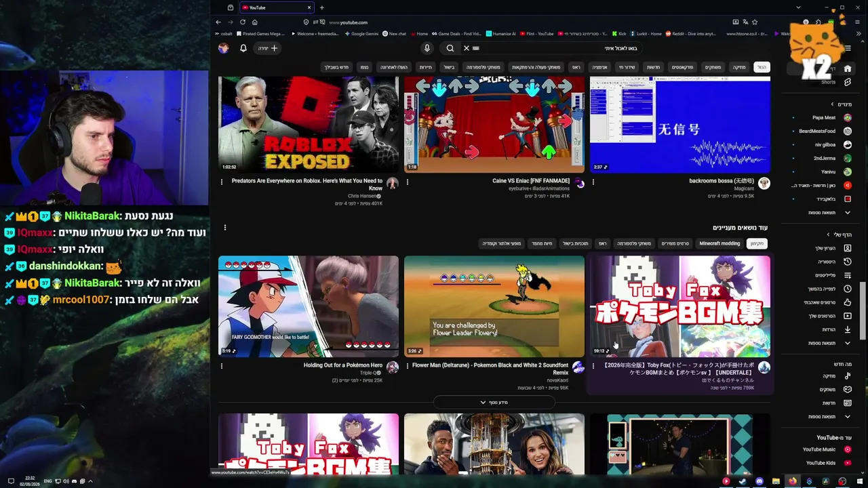
Task: Reload the page with the refresh icon
Action: [242, 22]
